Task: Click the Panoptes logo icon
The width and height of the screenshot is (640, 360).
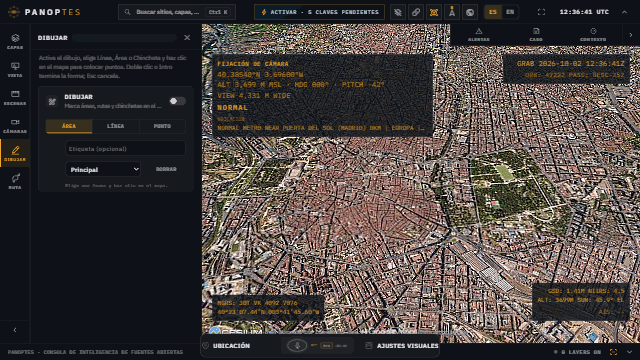Action: tap(14, 12)
